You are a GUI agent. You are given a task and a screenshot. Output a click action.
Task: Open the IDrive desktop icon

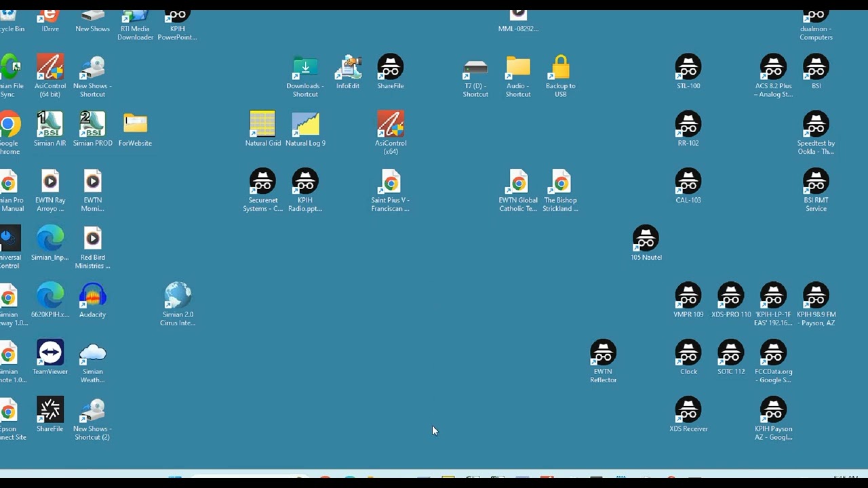point(50,20)
